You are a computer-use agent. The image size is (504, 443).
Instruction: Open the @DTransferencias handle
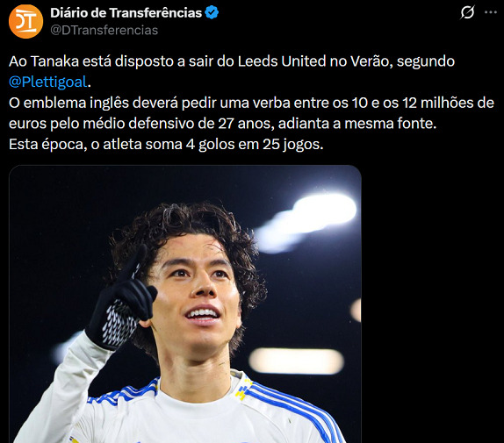[x=104, y=30]
